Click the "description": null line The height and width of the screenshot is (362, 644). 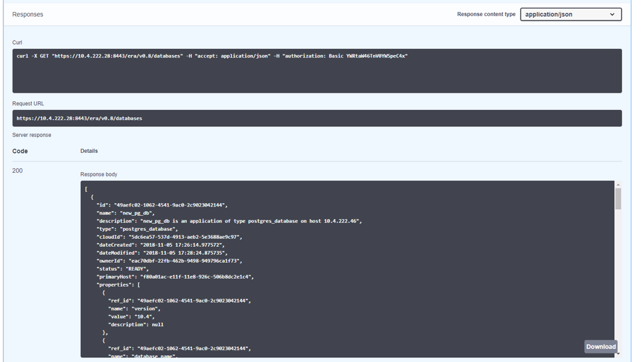point(136,324)
